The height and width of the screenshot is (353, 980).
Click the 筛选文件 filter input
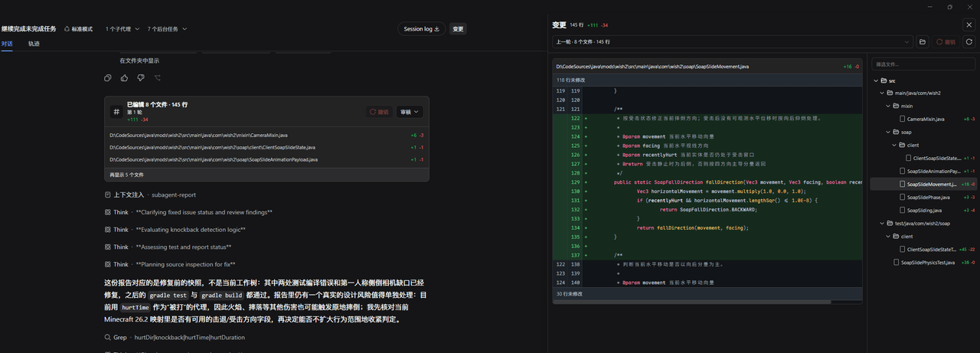pos(925,64)
